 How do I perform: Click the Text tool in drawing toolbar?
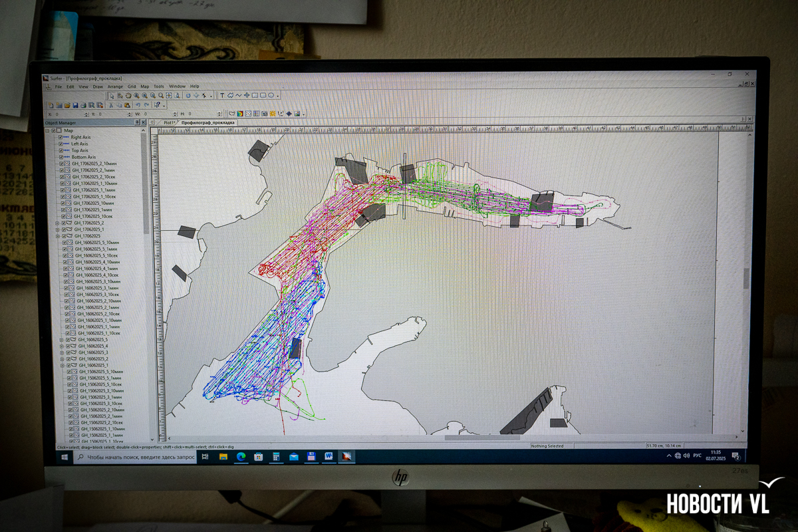coord(222,95)
